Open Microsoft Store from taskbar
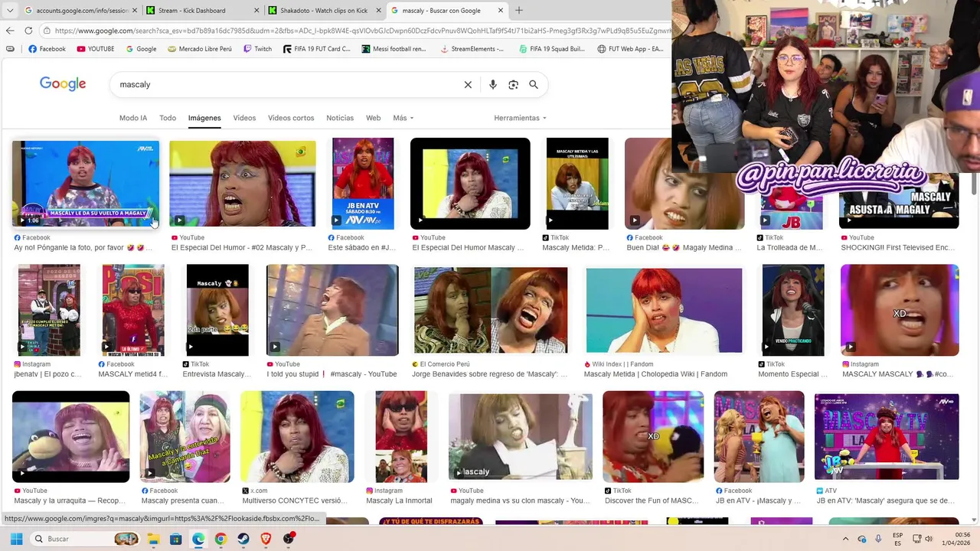The width and height of the screenshot is (980, 551). (x=175, y=539)
